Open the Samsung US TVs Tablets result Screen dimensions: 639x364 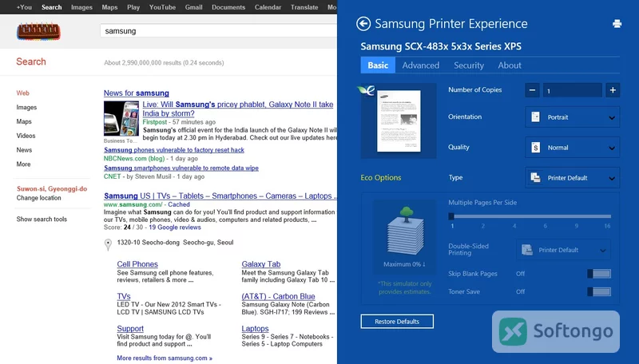[x=220, y=196]
